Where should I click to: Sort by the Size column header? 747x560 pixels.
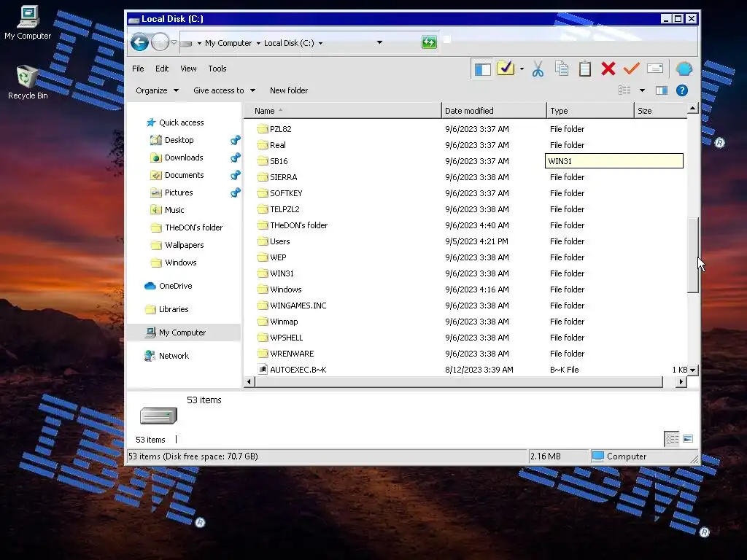click(661, 111)
